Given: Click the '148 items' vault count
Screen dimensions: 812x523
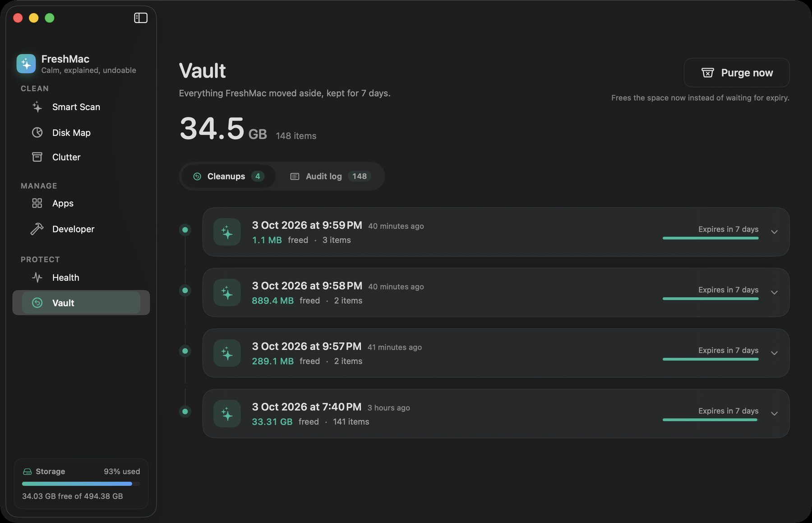Looking at the screenshot, I should (296, 136).
